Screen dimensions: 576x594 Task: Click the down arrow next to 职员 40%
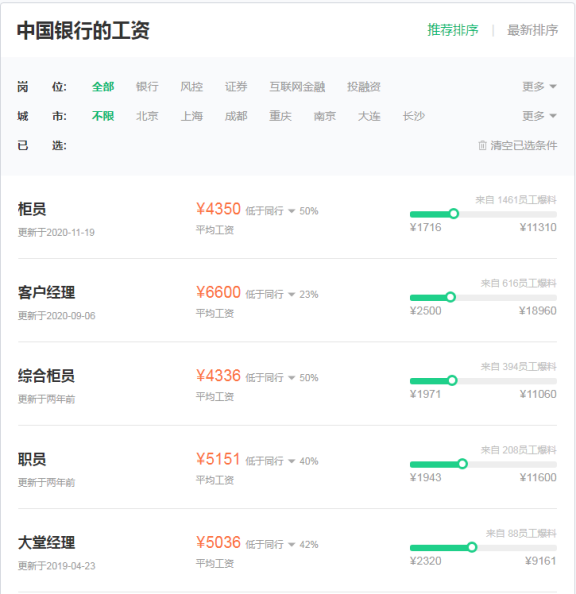[291, 461]
